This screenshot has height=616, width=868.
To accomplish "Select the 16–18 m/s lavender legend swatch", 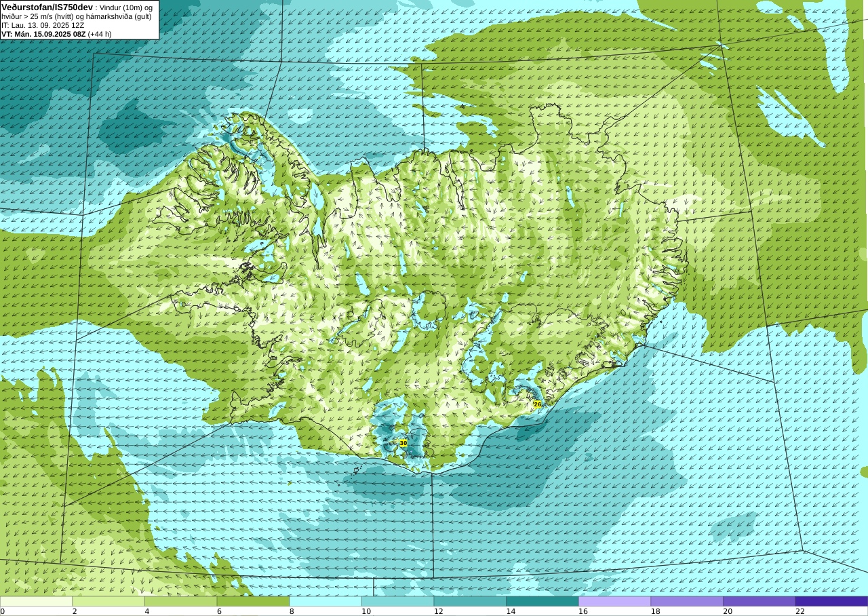I will 615,601.
